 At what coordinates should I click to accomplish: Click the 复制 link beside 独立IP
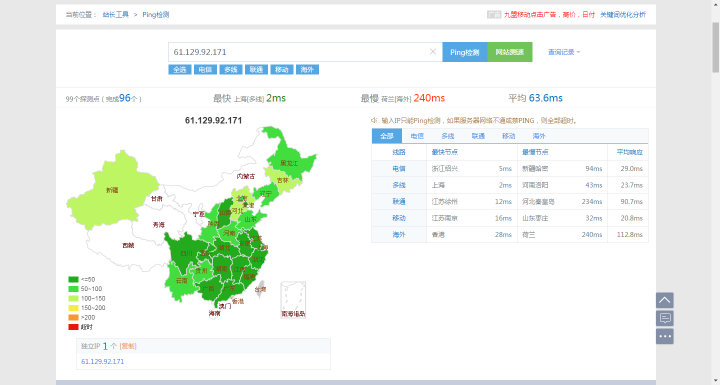click(128, 346)
